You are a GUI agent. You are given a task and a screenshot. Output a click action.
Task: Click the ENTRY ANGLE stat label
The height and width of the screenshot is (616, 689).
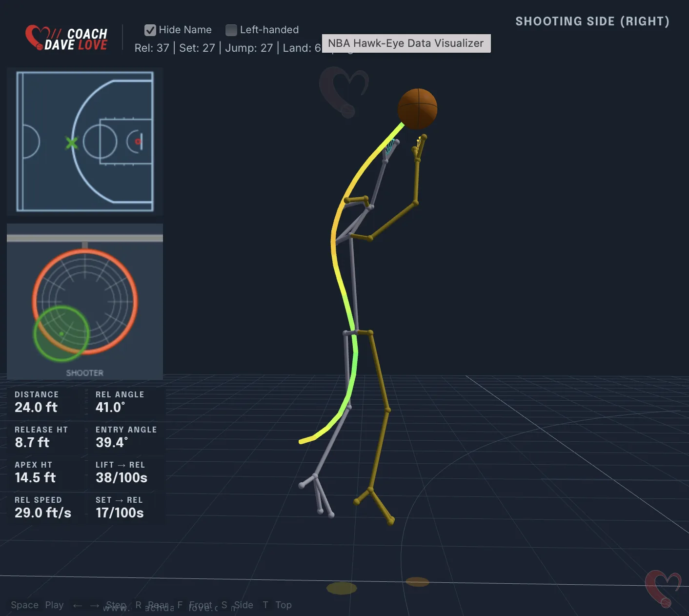(x=126, y=430)
